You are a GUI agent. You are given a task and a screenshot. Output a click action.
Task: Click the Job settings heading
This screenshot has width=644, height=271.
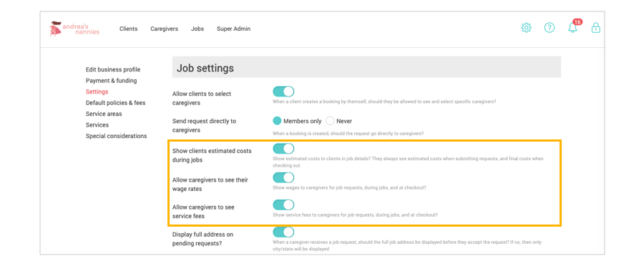[x=205, y=68]
